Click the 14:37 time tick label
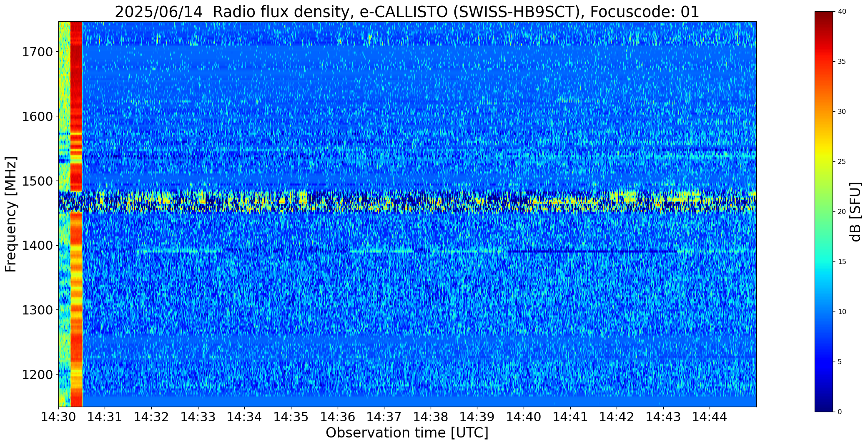The width and height of the screenshot is (868, 445). pos(384,417)
